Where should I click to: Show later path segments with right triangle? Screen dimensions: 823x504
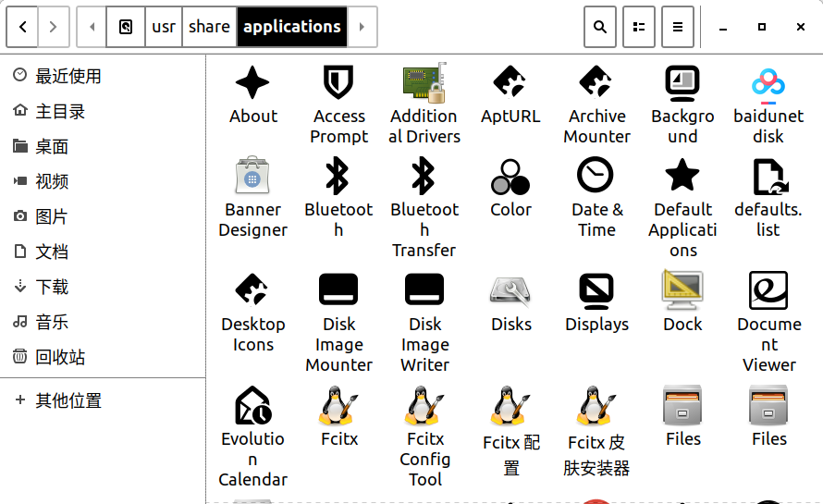[362, 27]
